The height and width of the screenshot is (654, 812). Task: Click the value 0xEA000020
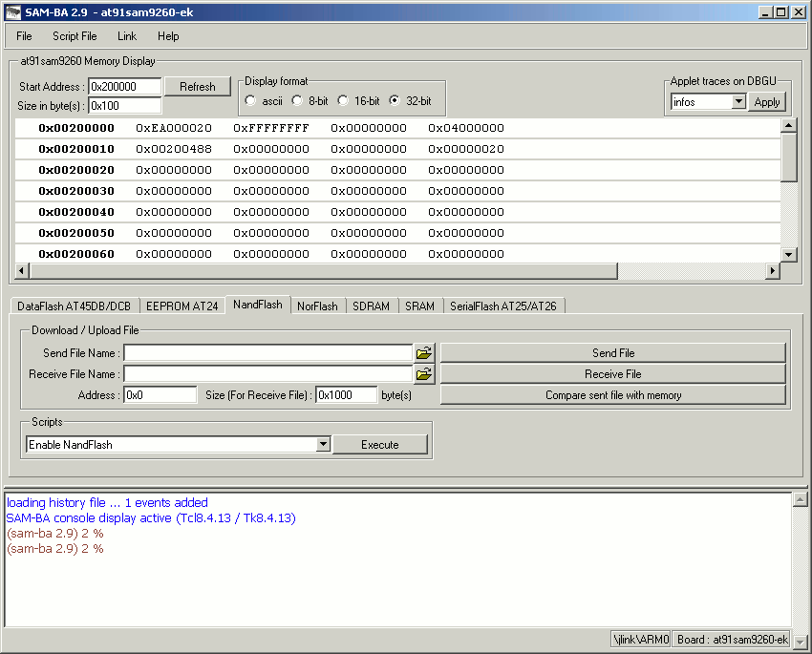tap(174, 128)
